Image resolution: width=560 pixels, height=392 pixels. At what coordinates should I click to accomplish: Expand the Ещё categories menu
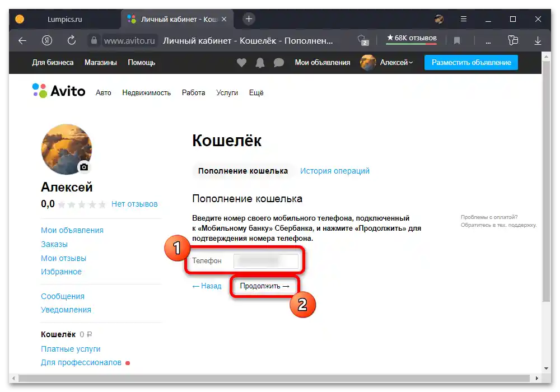(x=256, y=93)
